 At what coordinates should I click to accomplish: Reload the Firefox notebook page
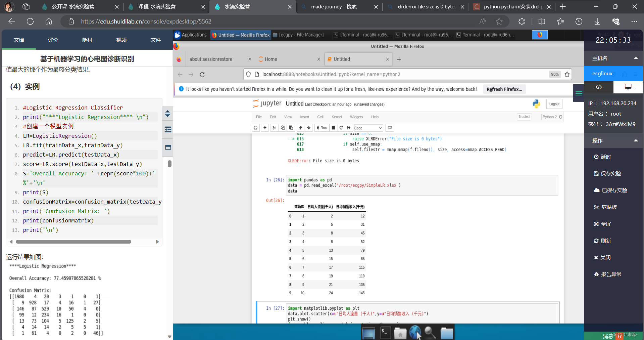pos(202,75)
